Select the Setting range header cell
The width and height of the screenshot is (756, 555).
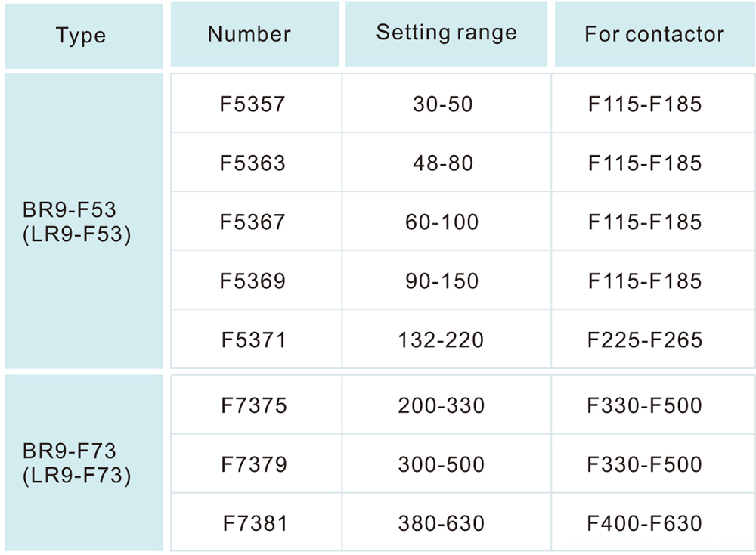pos(447,33)
